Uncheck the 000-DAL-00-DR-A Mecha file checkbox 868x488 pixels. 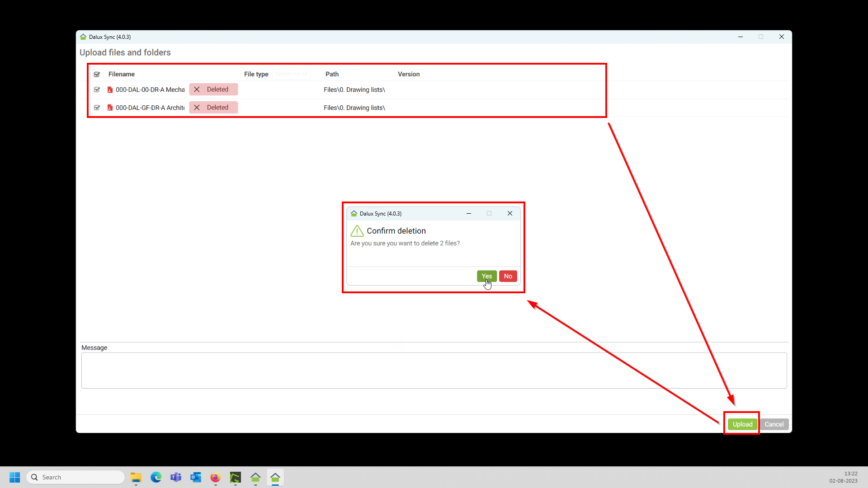(97, 90)
